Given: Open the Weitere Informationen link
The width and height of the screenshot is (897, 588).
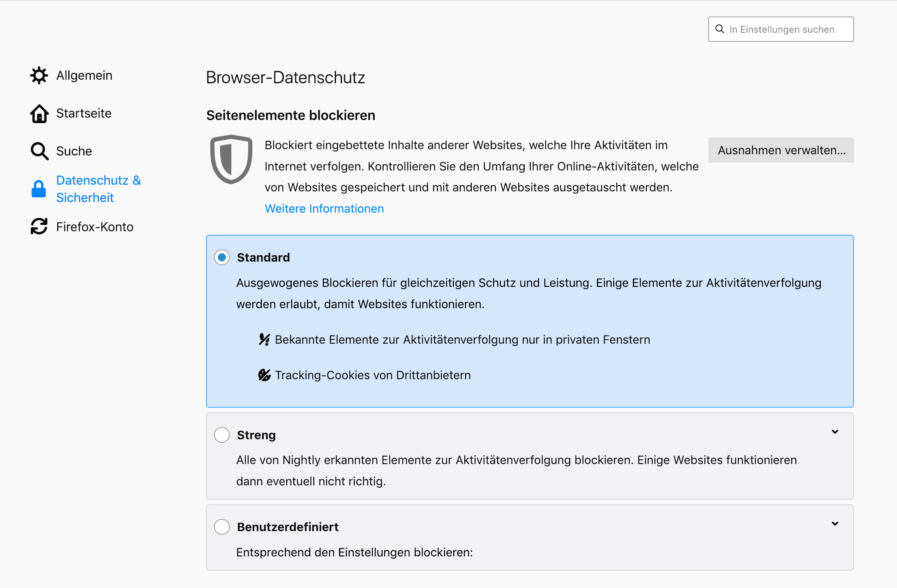Looking at the screenshot, I should coord(324,208).
